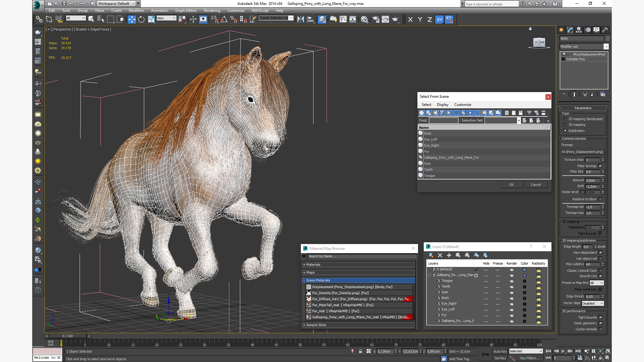Click the Unlink Selection tool
Viewport: 644px width, 362px height.
pyautogui.click(x=49, y=19)
